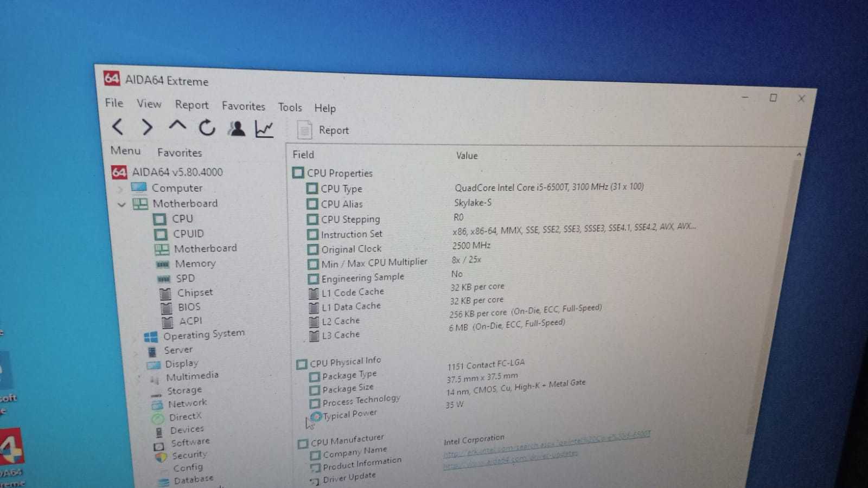Open the Multimedia category
Image resolution: width=868 pixels, height=488 pixels.
pos(192,376)
